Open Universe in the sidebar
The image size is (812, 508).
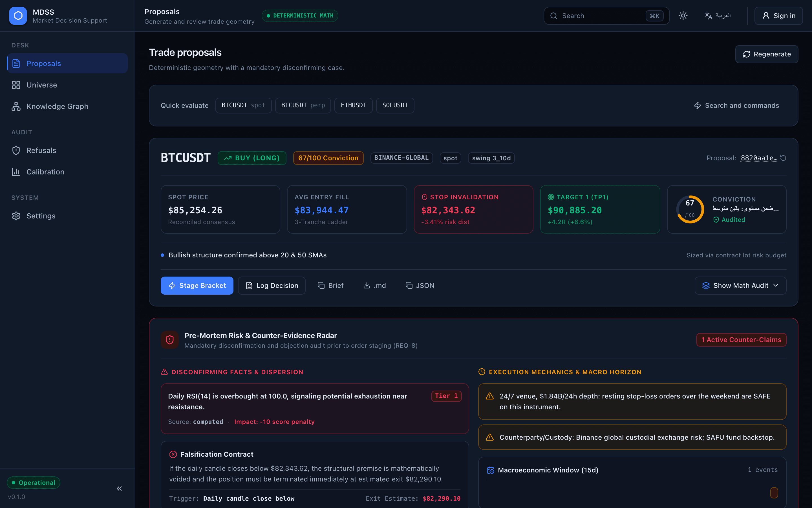[67, 85]
